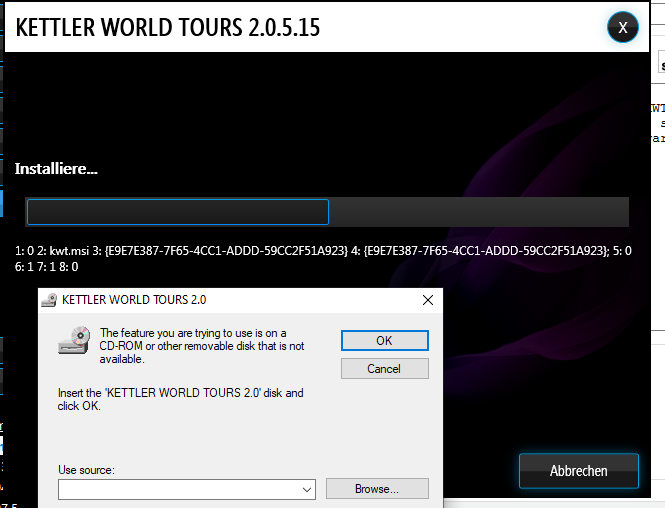This screenshot has height=508, width=665.
Task: Click the CD-ROM drive icon in dialog
Action: point(74,340)
